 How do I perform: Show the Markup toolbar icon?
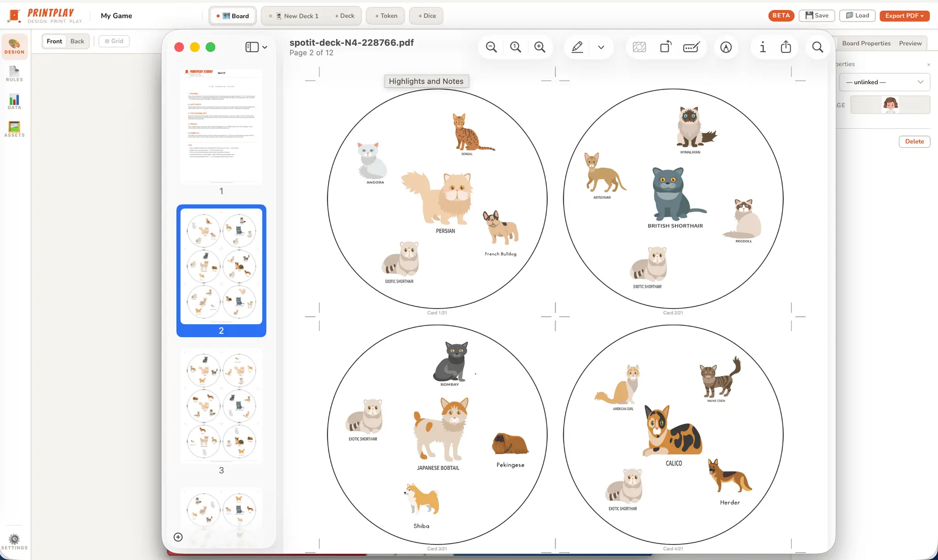click(x=726, y=47)
